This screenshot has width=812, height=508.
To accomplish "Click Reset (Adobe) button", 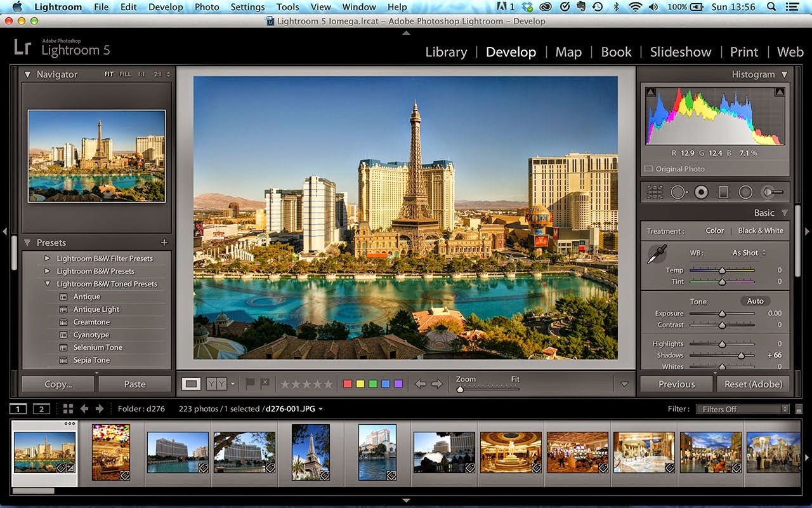I will 754,384.
